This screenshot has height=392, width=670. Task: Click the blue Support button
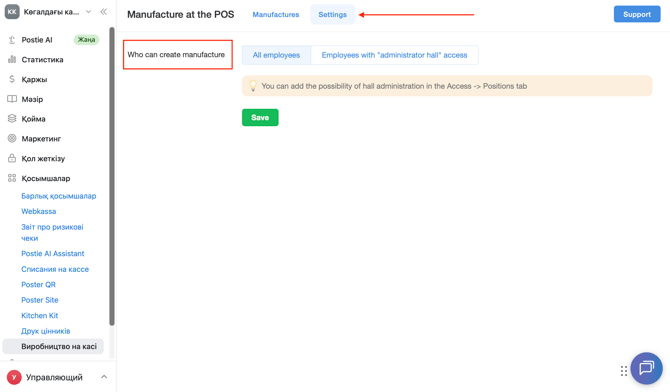click(637, 14)
